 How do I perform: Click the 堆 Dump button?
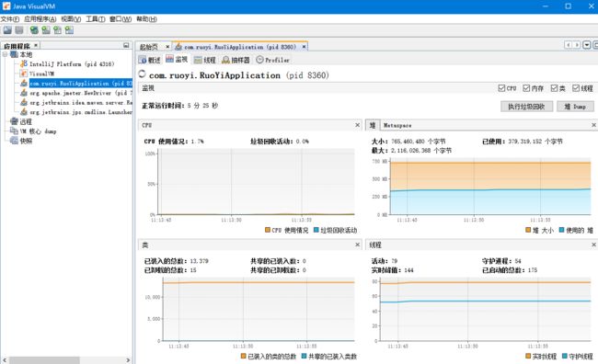(x=575, y=107)
